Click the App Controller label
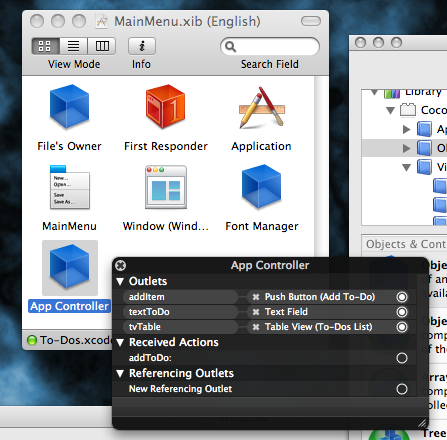The image size is (447, 440). click(69, 306)
